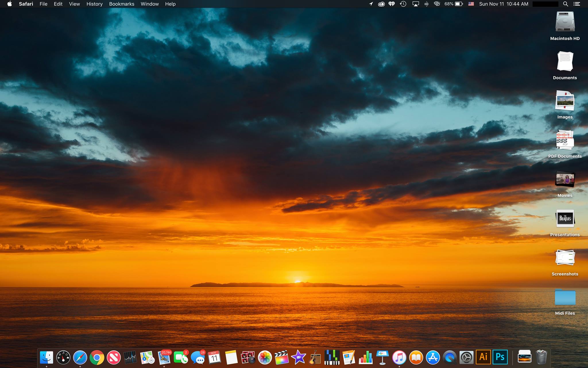Expand the AirPlay display menu
Viewport: 588px width, 368px height.
click(x=415, y=4)
